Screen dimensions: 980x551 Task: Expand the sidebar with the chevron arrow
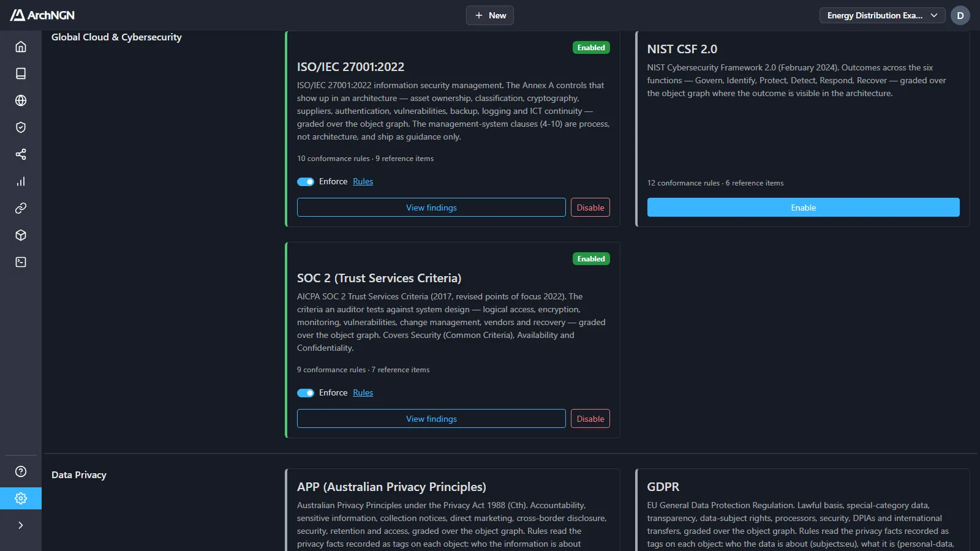[21, 525]
